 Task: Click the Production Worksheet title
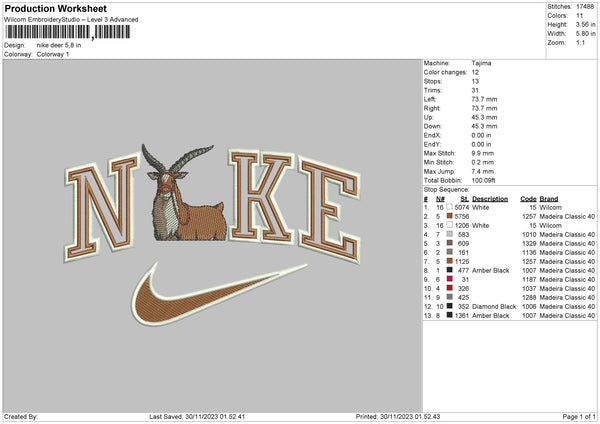pos(55,8)
